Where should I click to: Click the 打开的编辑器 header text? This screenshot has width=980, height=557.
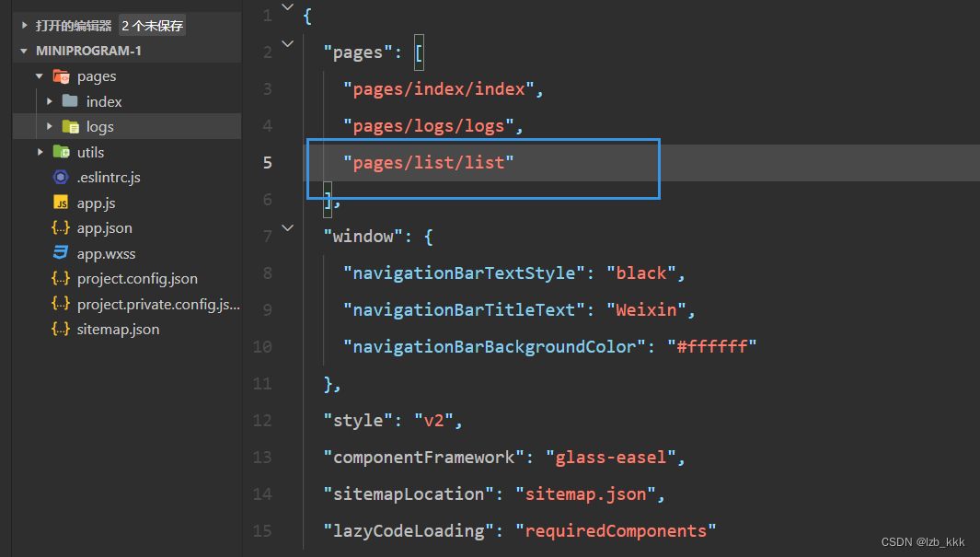(73, 26)
